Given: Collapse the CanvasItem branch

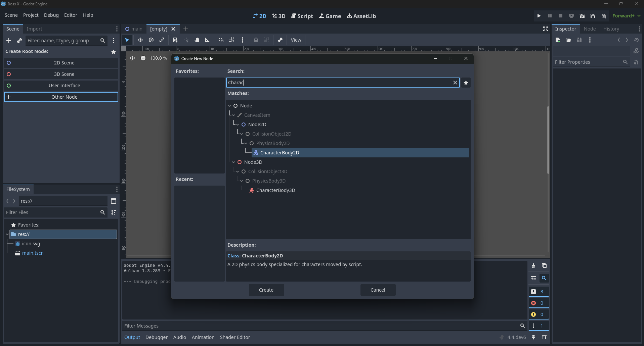Looking at the screenshot, I should click(x=233, y=115).
